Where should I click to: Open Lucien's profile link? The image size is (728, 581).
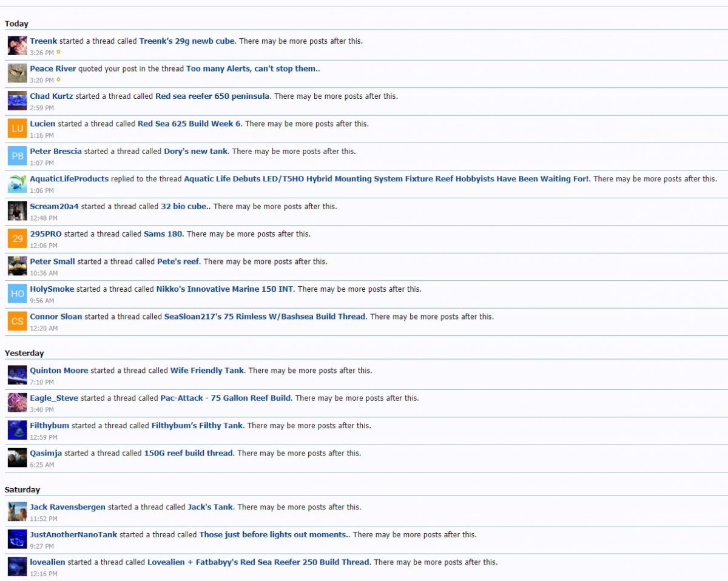point(43,124)
